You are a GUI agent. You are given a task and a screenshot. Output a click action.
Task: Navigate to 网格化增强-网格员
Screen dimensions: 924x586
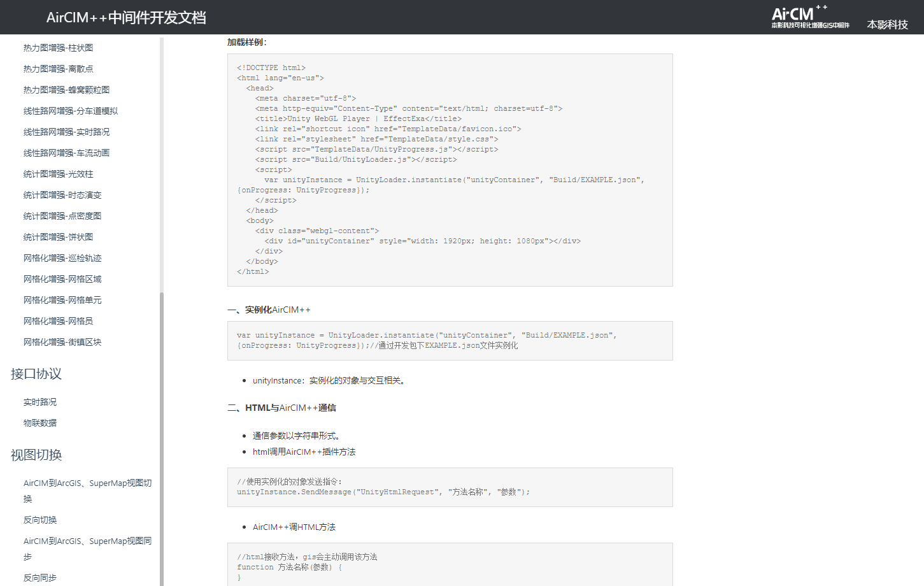[x=58, y=321]
